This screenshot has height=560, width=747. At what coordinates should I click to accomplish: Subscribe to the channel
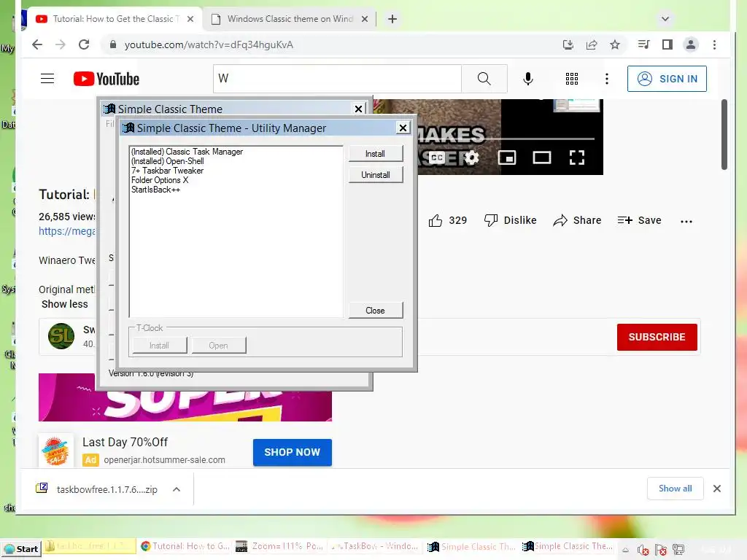[x=657, y=337]
